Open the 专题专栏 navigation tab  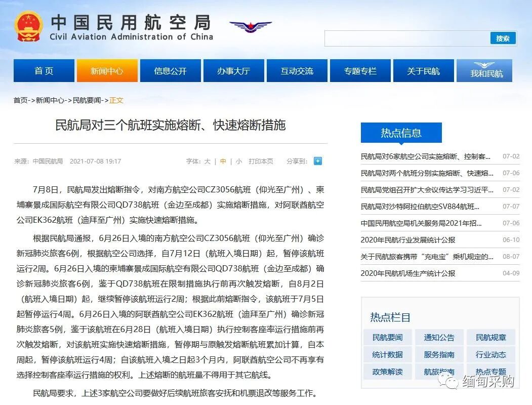tap(360, 70)
